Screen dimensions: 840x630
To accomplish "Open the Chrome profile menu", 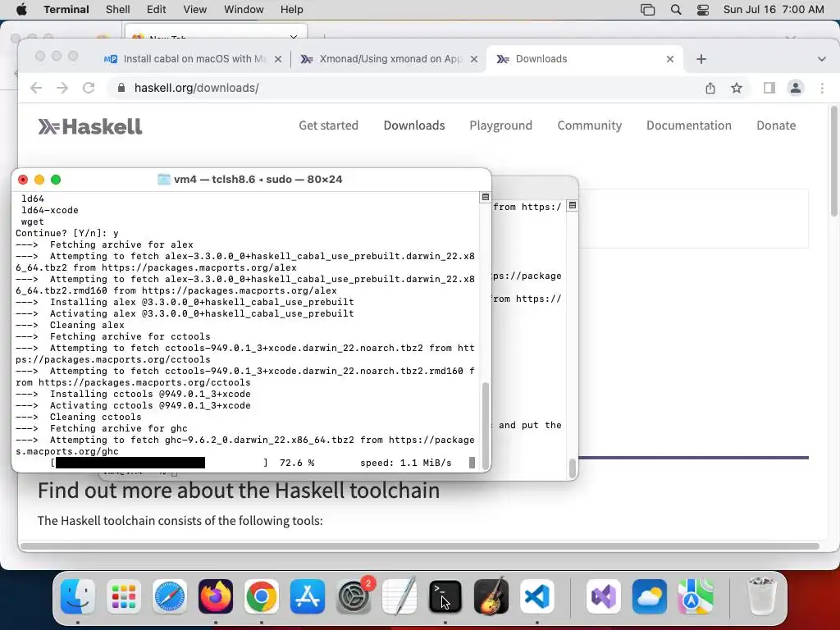I will click(x=796, y=88).
